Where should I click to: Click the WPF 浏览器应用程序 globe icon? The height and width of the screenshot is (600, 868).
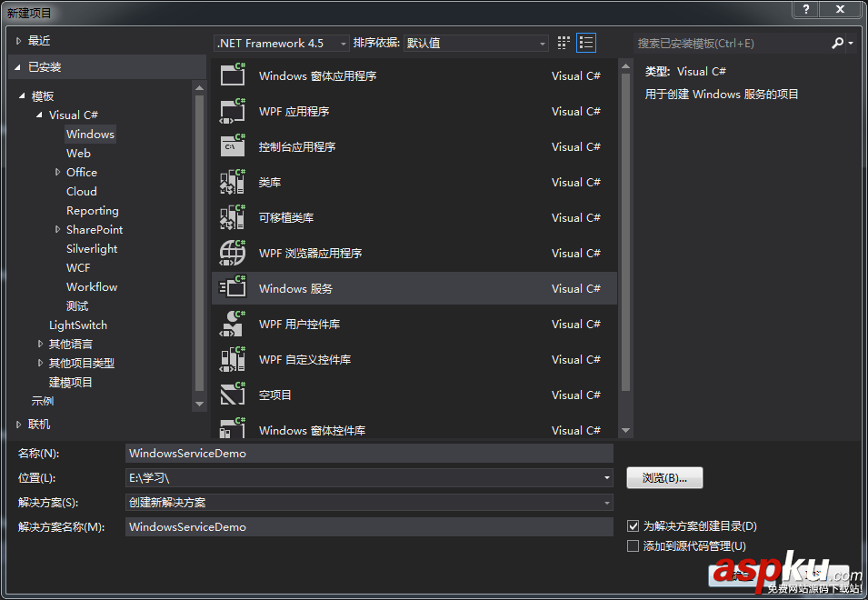click(233, 253)
